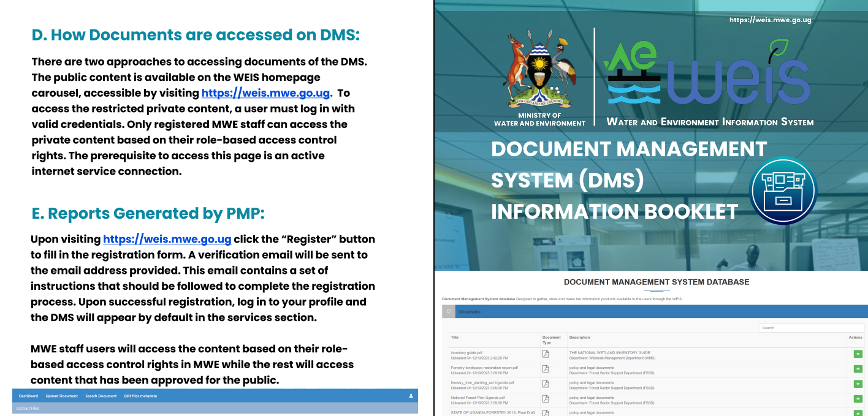This screenshot has height=416, width=868.
Task: Open National Forest Plan Uganda.pdf with its green eye button
Action: pyautogui.click(x=858, y=399)
